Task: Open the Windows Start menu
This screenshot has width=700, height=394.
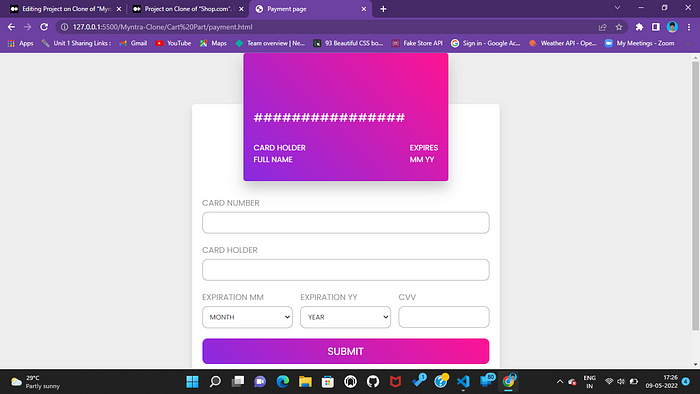Action: (192, 382)
